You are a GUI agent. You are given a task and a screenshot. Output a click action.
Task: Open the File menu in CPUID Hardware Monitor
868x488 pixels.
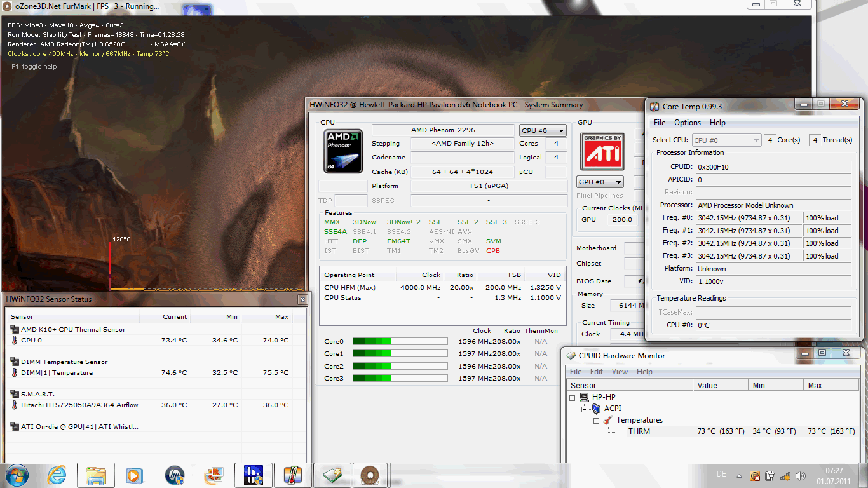[576, 372]
